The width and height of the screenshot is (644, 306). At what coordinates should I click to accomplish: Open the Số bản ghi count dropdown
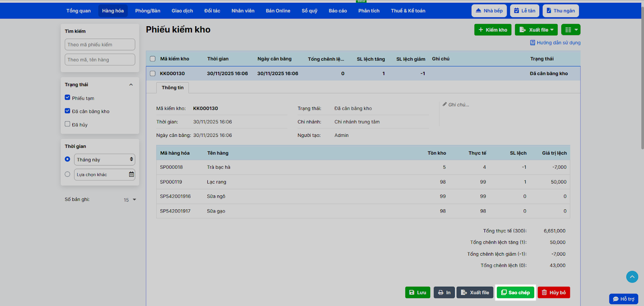tap(130, 200)
